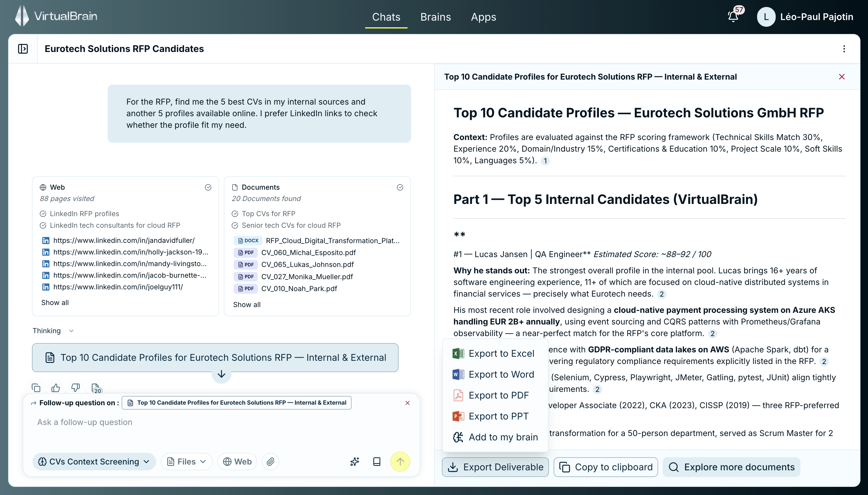Click the Top CVs for RFP search step
The height and width of the screenshot is (495, 868).
[264, 214]
